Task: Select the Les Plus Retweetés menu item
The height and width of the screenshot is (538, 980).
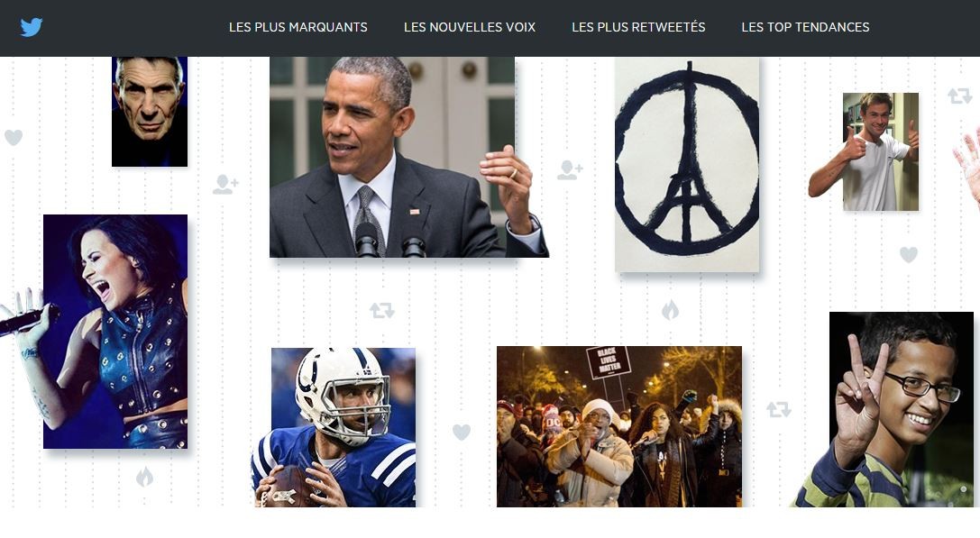Action: coord(638,27)
